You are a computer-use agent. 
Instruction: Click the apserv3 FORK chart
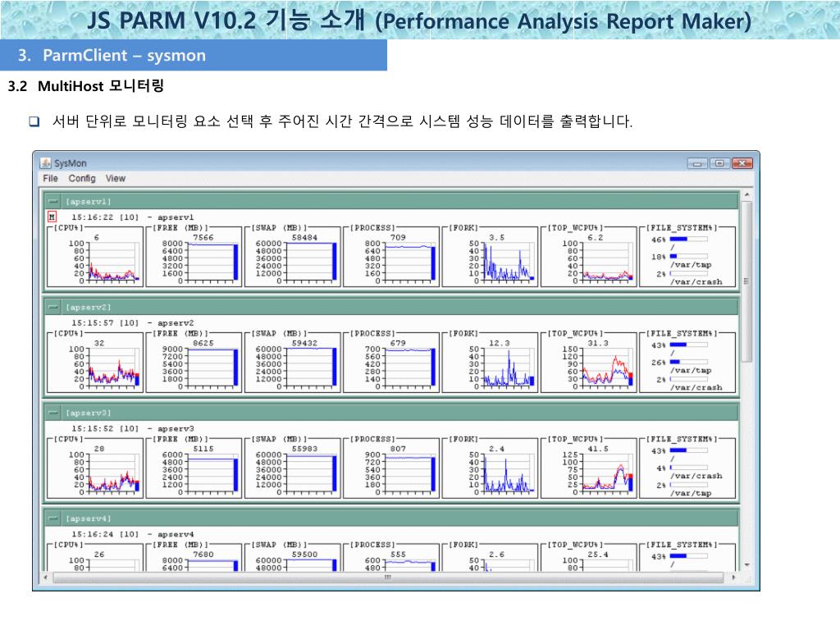pos(490,468)
